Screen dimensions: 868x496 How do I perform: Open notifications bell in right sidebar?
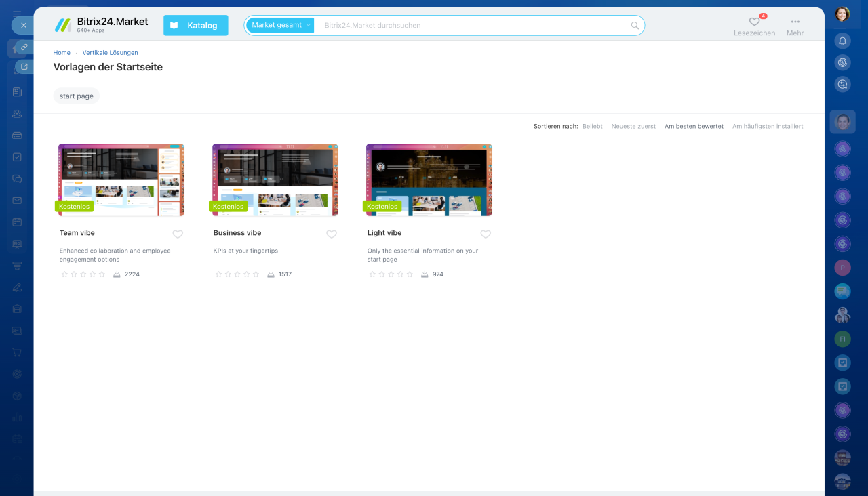[x=842, y=41]
